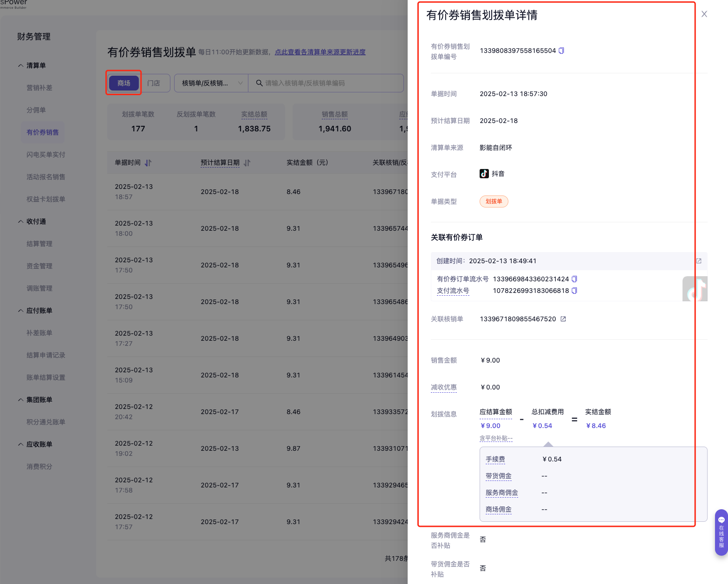The image size is (728, 584).
Task: Open 分佣单 in the sidebar
Action: (x=36, y=110)
